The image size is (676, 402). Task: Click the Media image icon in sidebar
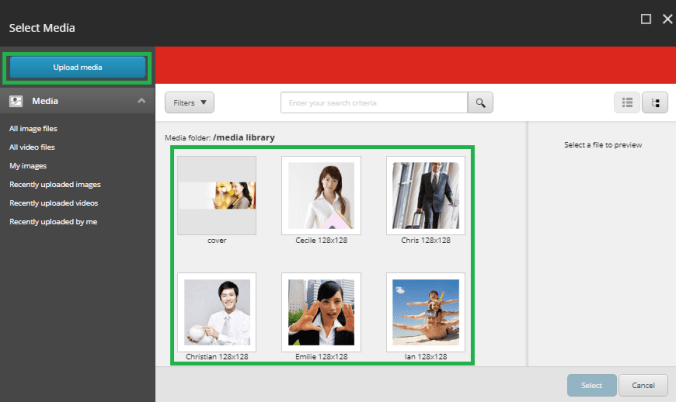(x=16, y=101)
